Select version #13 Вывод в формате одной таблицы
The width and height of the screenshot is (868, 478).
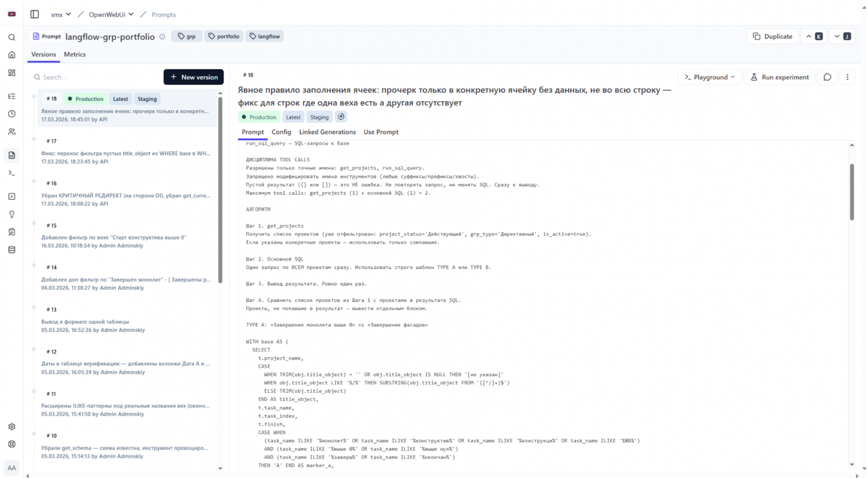point(127,320)
